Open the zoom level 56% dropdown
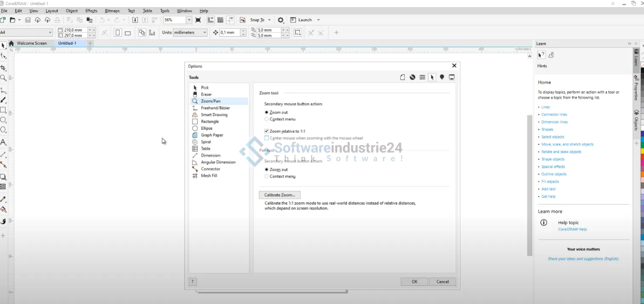 [189, 20]
